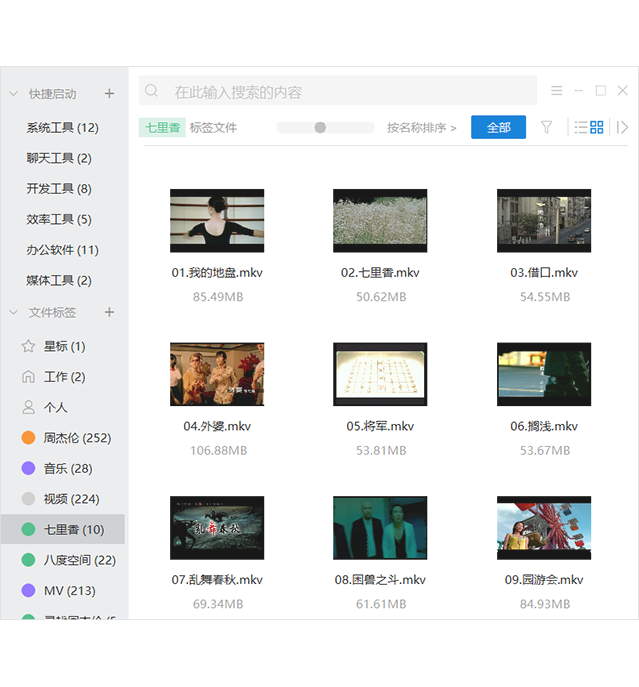Open the 工作 tag in sidebar

click(64, 377)
